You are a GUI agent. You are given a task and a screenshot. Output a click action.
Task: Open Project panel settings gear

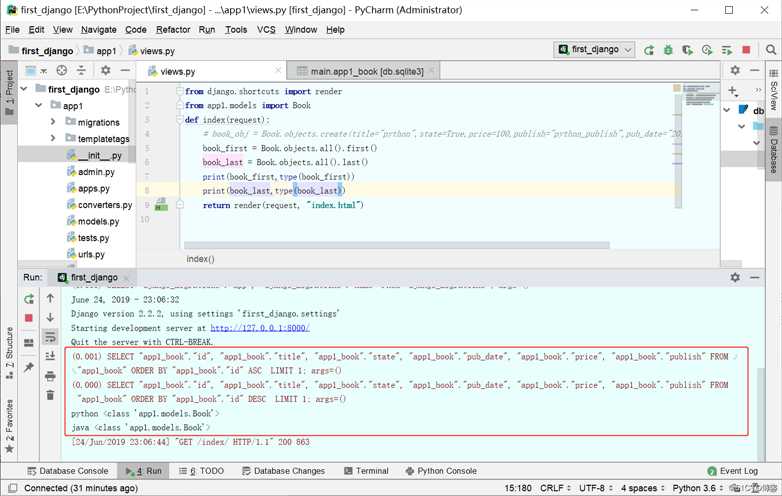click(x=106, y=70)
